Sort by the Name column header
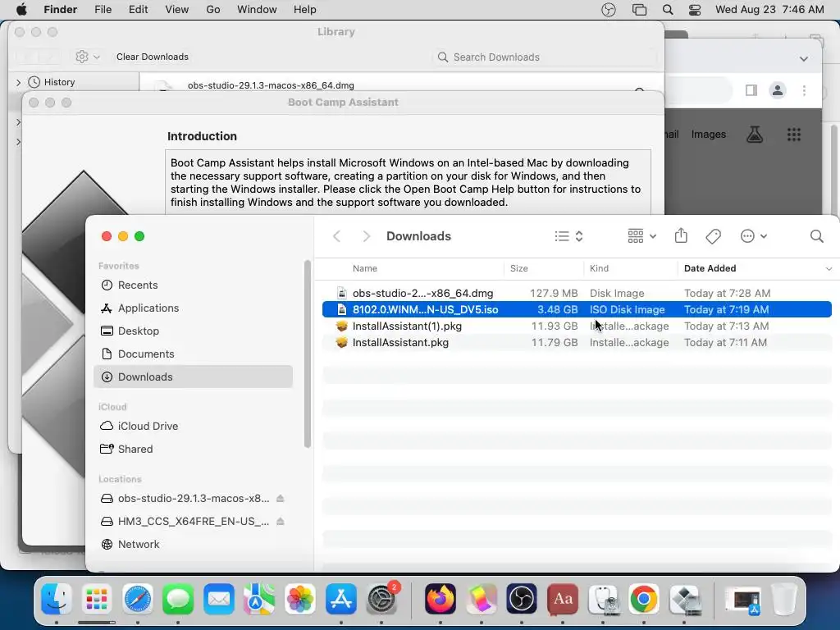This screenshot has height=630, width=840. pyautogui.click(x=413, y=268)
